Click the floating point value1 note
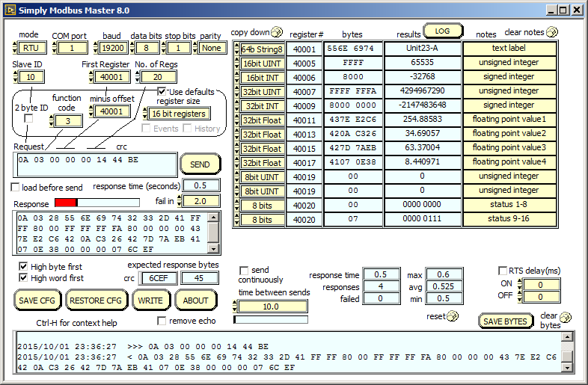The width and height of the screenshot is (588, 385). (509, 119)
